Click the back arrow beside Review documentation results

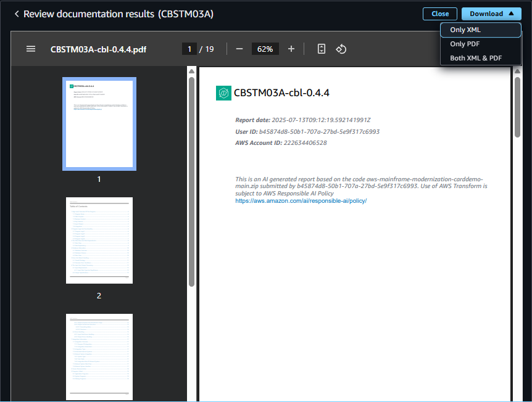pyautogui.click(x=17, y=14)
